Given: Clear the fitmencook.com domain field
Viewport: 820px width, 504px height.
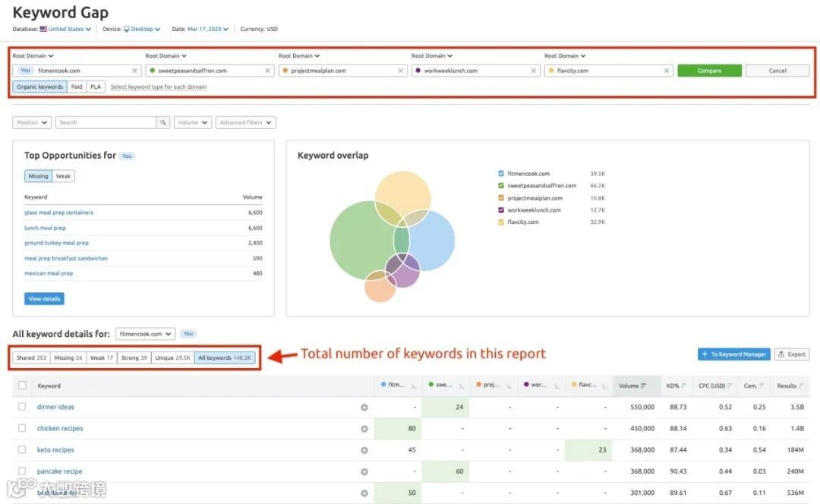Looking at the screenshot, I should (x=134, y=71).
